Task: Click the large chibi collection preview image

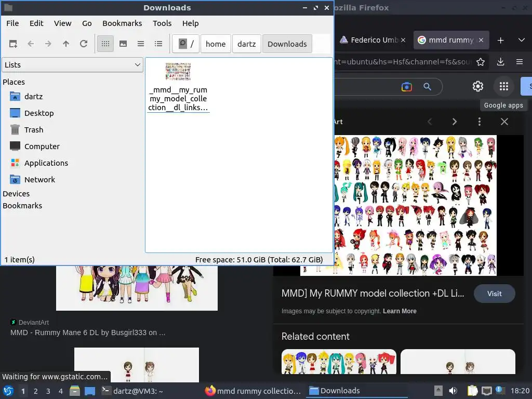Action: click(415, 205)
